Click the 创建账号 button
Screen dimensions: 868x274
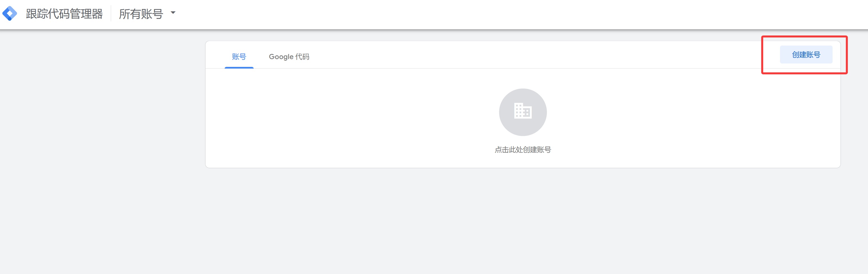[x=806, y=55]
